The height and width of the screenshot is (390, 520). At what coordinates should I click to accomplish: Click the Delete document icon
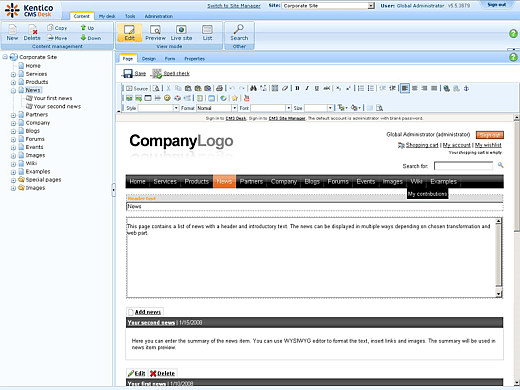click(32, 30)
